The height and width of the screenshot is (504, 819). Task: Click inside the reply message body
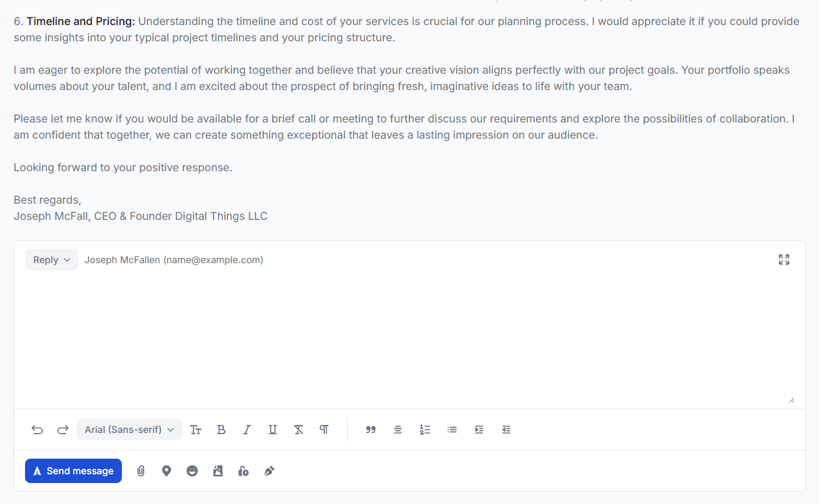(406, 338)
